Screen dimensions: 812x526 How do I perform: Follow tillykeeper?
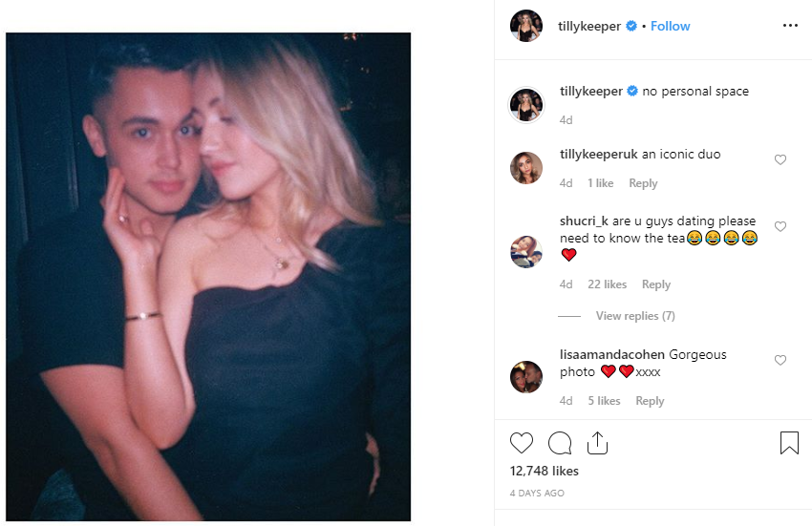[670, 26]
